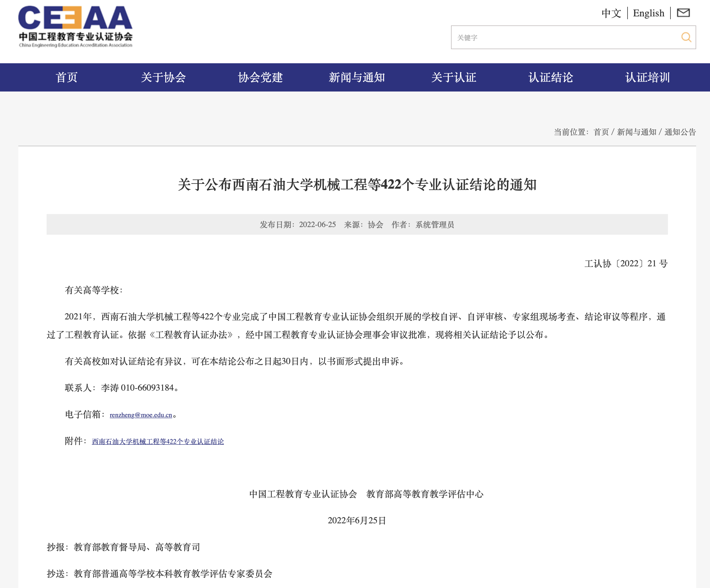Viewport: 710px width, 588px height.
Task: Go to 首页 in the breadcrumb
Action: click(x=601, y=132)
